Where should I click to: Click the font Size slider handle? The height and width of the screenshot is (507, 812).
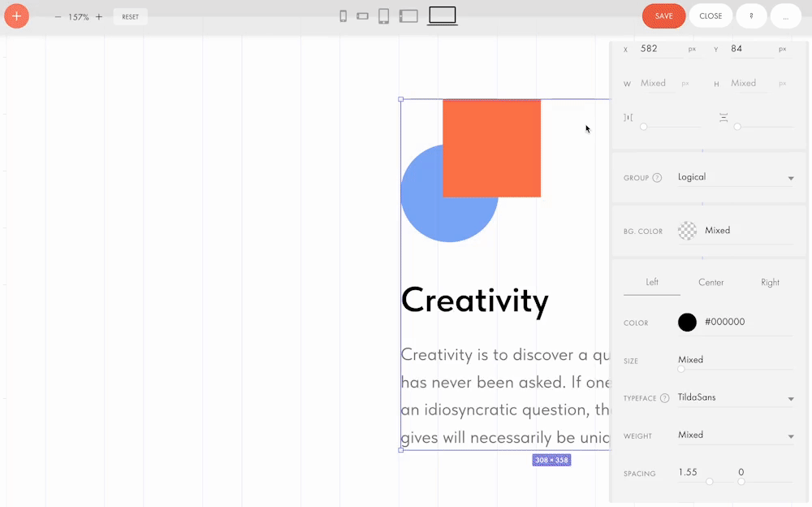[681, 369]
